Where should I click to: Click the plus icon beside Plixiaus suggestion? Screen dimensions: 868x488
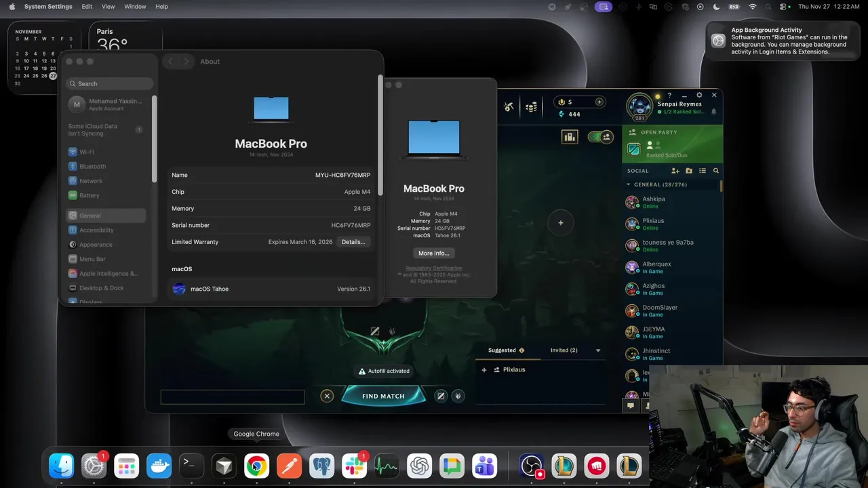pos(484,370)
